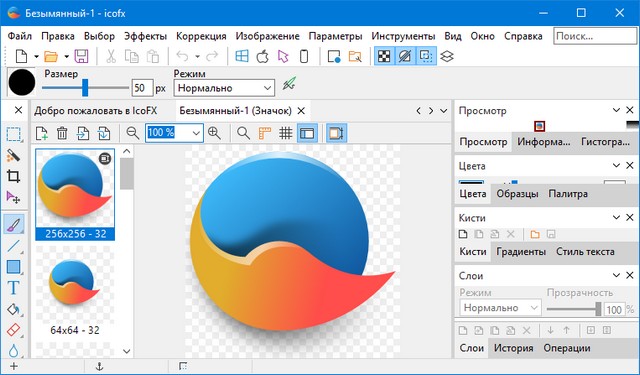Open the dropdown arrow beside Open folder
Viewport: 640px width, 375px height.
(x=66, y=57)
